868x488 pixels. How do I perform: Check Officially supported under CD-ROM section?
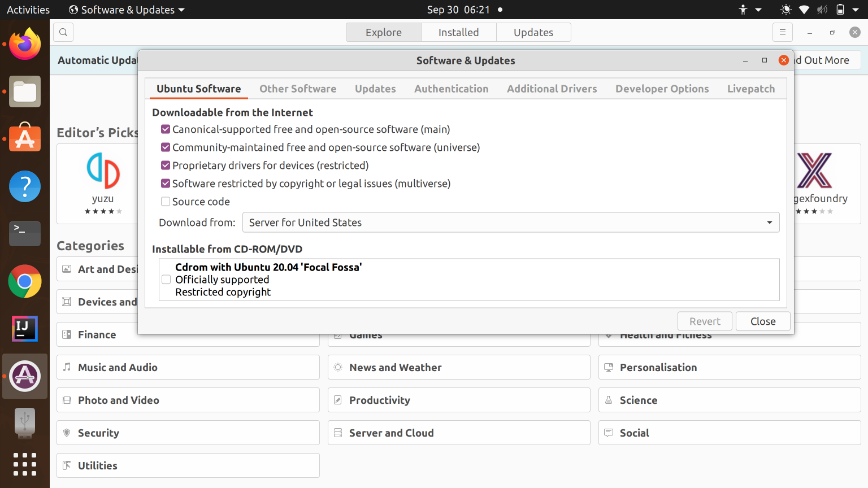(166, 279)
